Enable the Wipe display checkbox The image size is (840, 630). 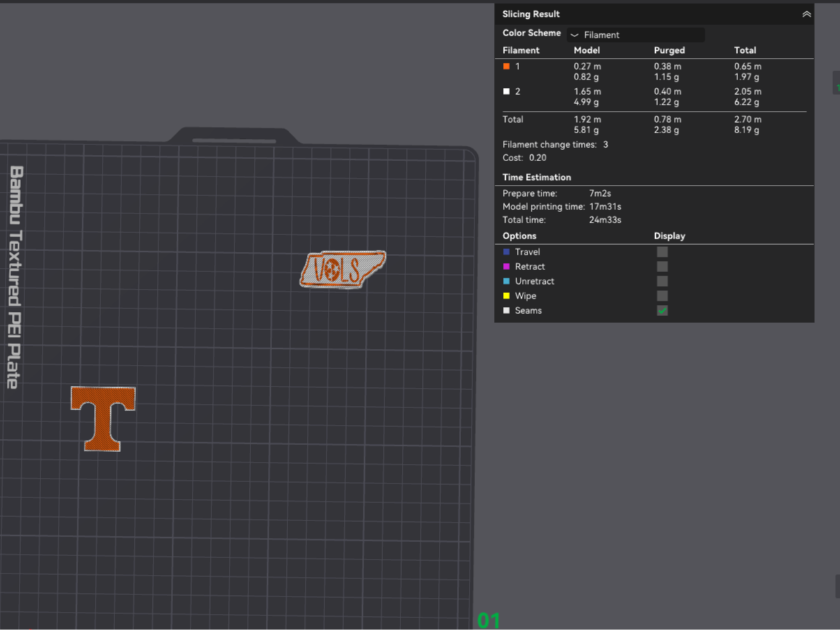pos(662,296)
